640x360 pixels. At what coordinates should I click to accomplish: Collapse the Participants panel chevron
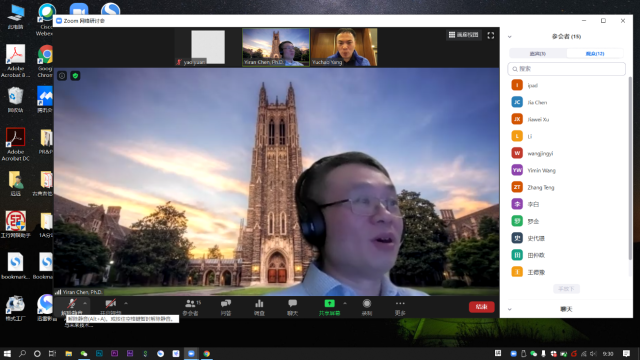tap(510, 37)
